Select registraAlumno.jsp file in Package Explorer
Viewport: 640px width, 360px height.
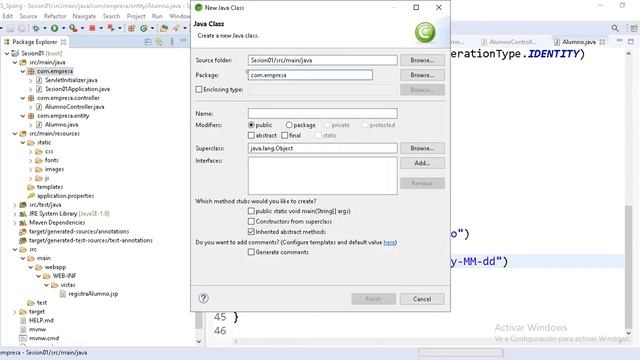93,293
